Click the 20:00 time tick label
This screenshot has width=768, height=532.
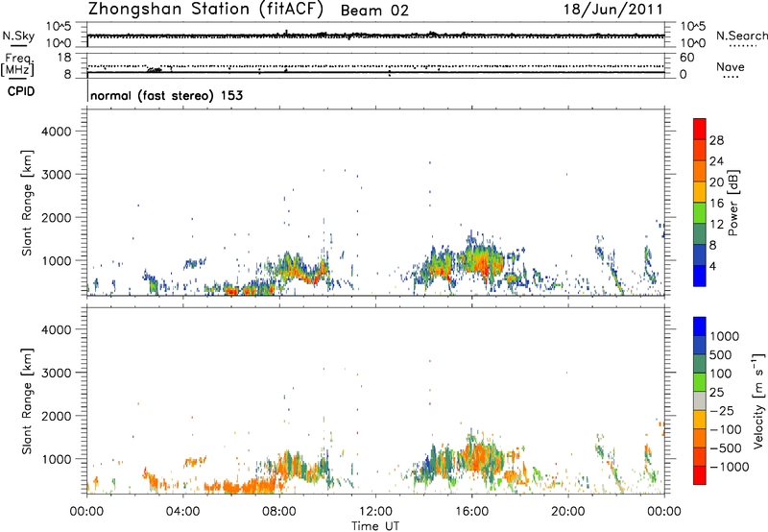click(568, 512)
